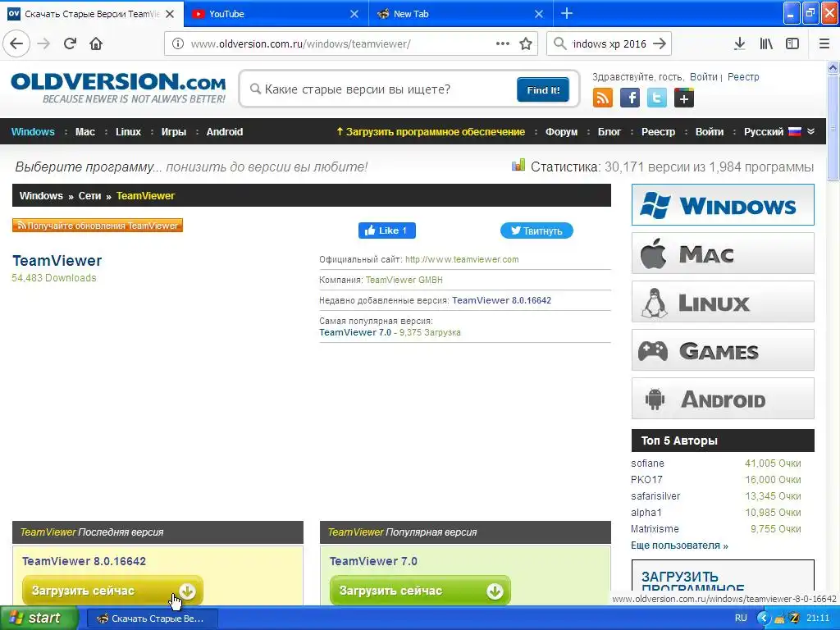Select Mac in the site navigation
The height and width of the screenshot is (630, 840).
85,132
